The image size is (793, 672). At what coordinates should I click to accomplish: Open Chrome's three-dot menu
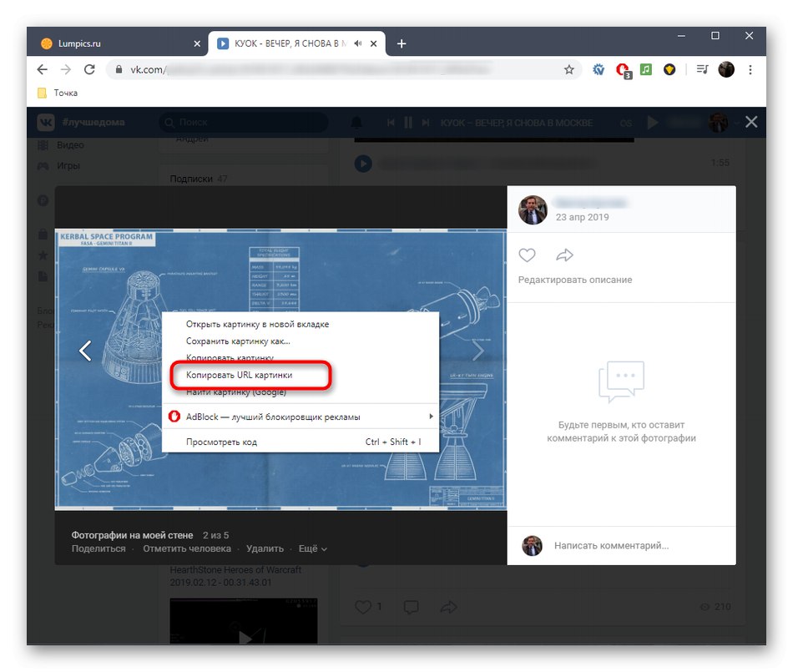tap(750, 69)
